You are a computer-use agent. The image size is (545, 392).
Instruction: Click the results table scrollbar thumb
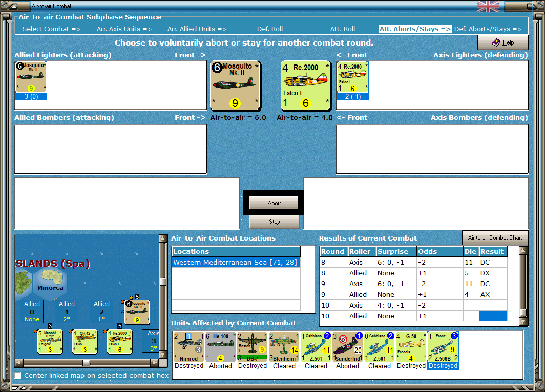[x=523, y=313]
